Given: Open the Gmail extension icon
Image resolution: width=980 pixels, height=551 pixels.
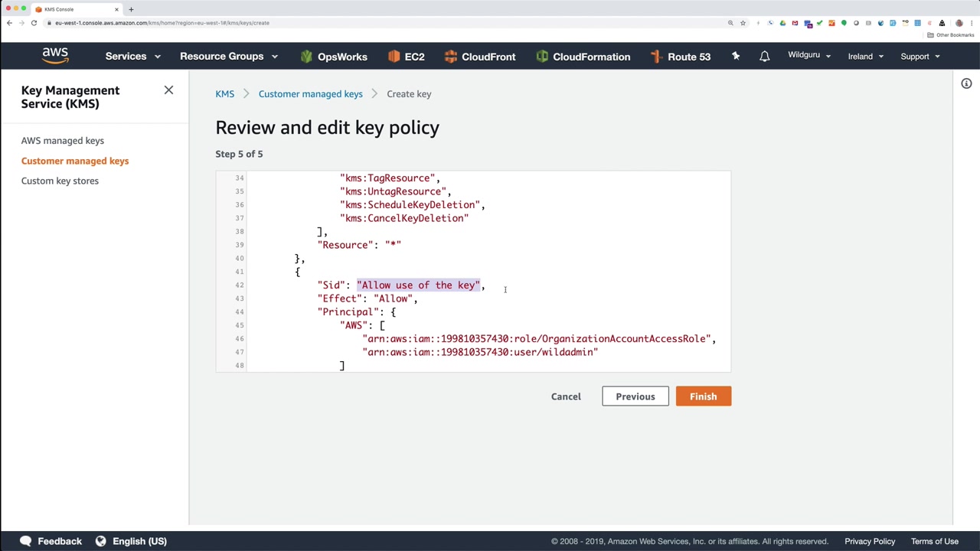Looking at the screenshot, I should 795,23.
